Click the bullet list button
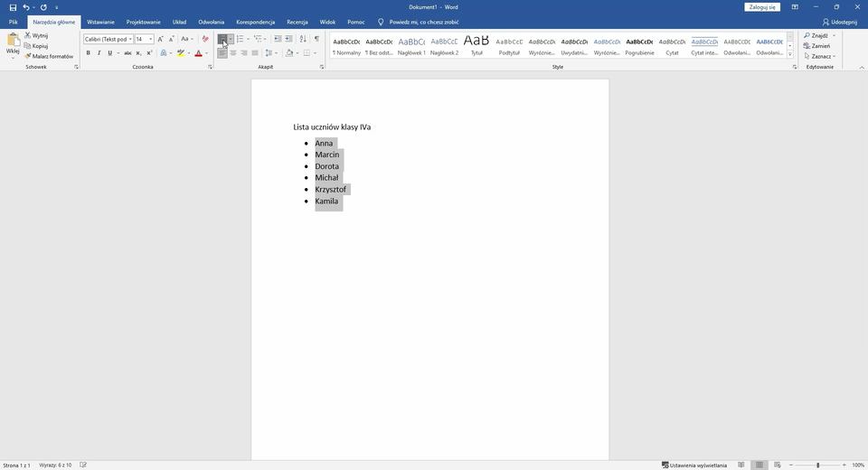 (x=222, y=39)
